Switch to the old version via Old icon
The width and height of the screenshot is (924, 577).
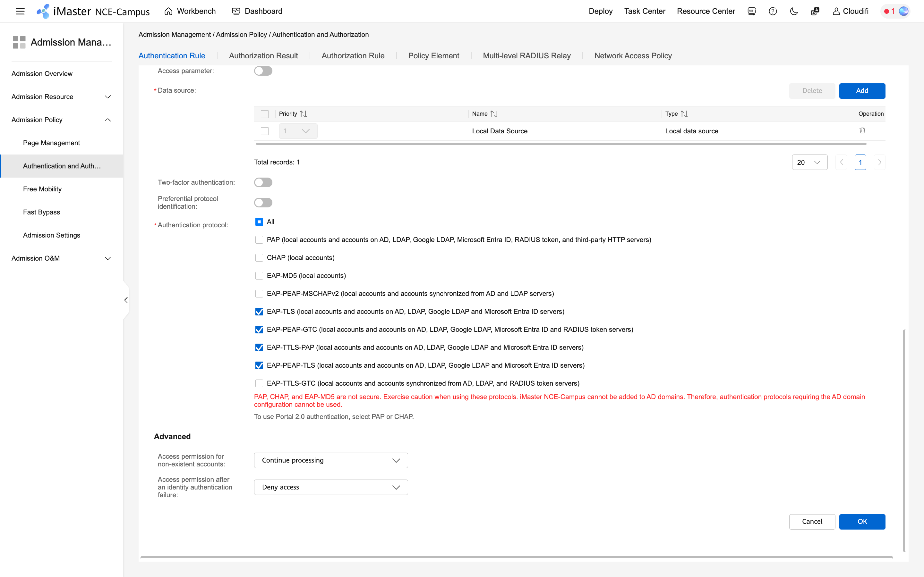[751, 11]
